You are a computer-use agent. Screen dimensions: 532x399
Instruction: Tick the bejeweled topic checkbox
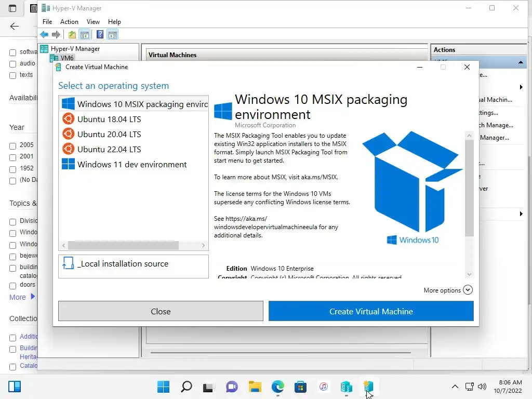click(x=13, y=257)
